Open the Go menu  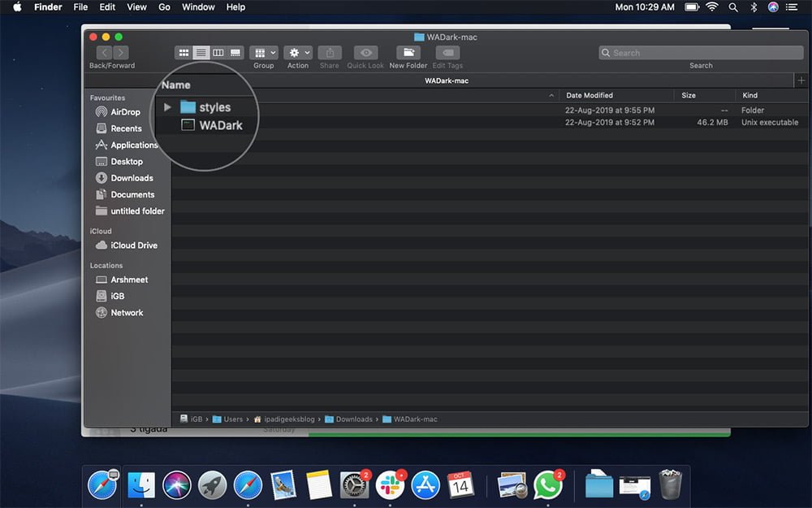(x=164, y=7)
